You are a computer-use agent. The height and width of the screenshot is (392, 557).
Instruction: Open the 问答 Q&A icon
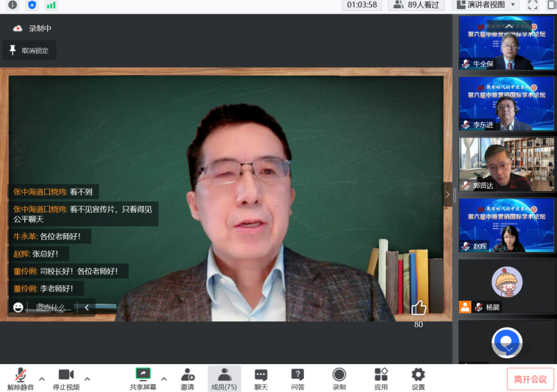pos(298,379)
